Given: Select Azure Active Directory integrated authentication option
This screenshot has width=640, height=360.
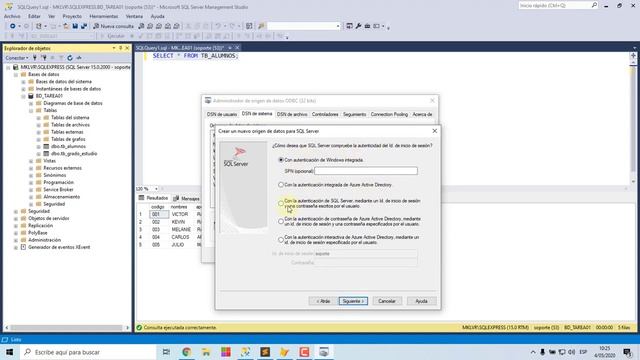Looking at the screenshot, I should pos(281,185).
